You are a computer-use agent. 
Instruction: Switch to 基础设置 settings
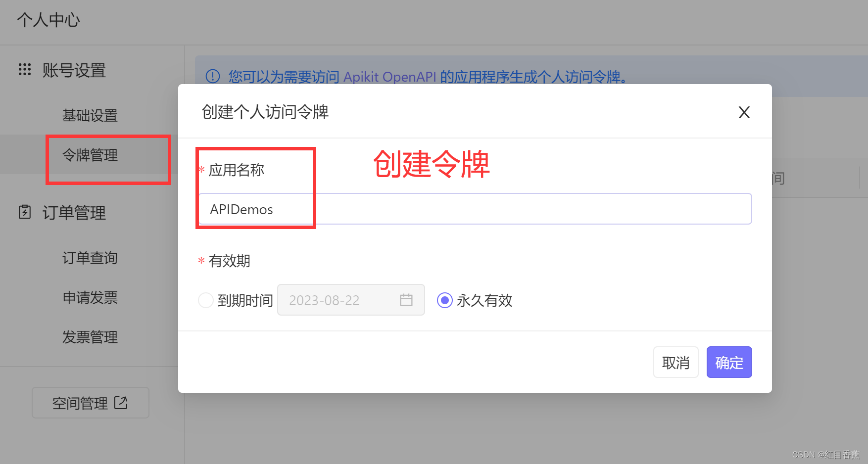(x=90, y=115)
